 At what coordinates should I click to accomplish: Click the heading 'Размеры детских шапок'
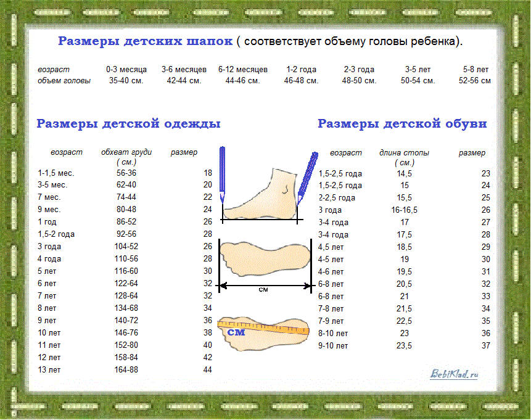(146, 41)
